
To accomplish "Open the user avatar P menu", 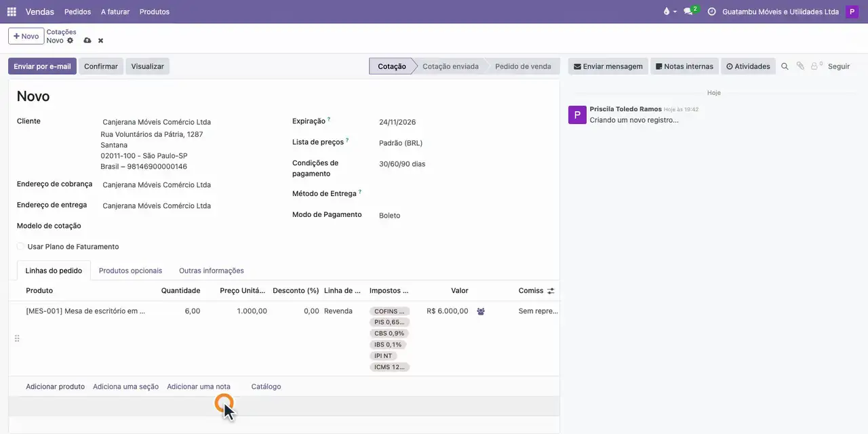I will point(852,12).
